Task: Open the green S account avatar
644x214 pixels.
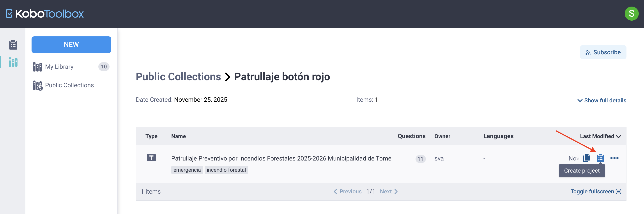Action: point(631,14)
